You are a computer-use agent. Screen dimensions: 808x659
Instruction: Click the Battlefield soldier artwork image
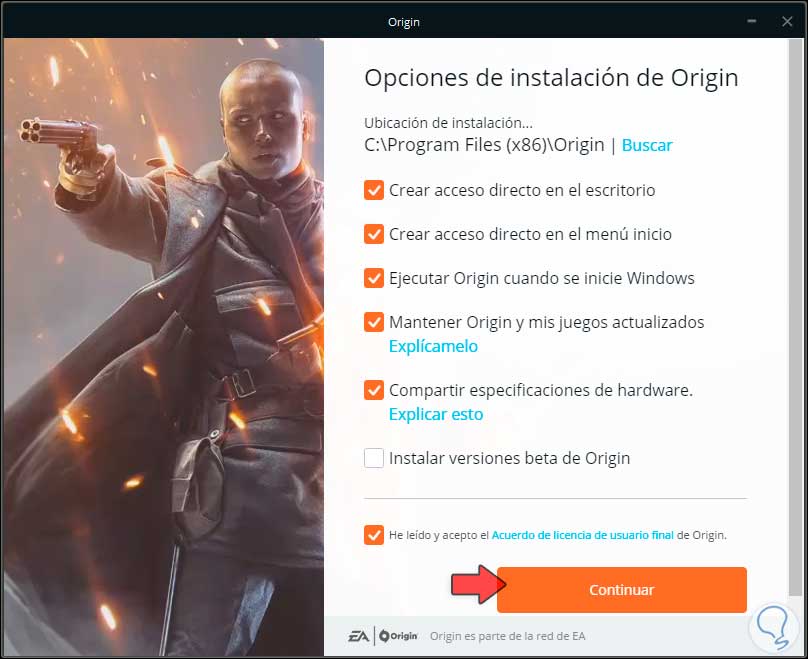[164, 347]
